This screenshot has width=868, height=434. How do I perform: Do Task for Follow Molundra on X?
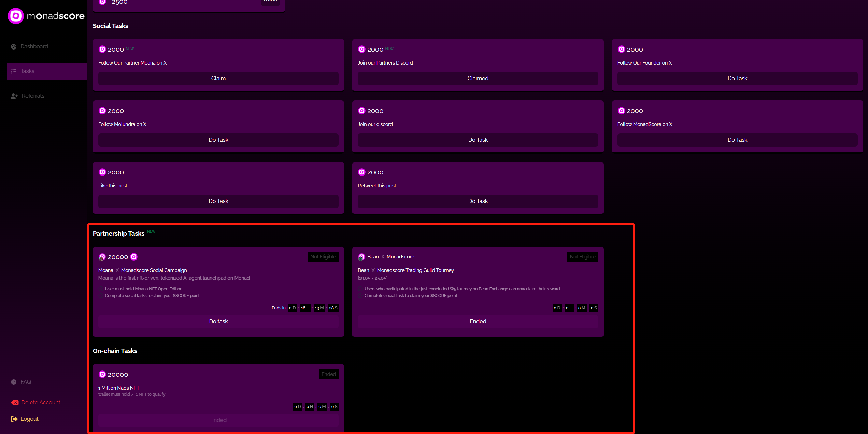click(218, 140)
